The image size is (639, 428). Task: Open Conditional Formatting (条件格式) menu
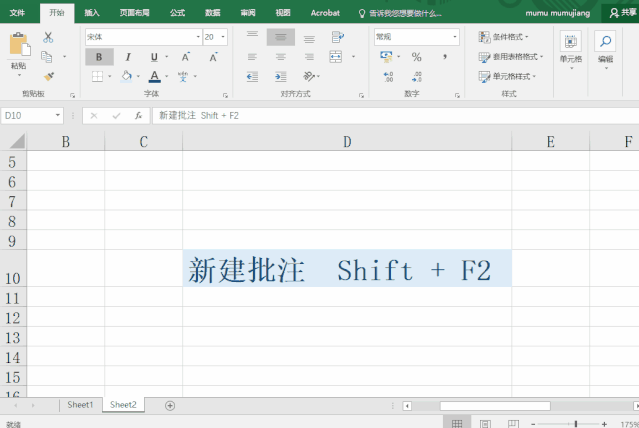(503, 37)
